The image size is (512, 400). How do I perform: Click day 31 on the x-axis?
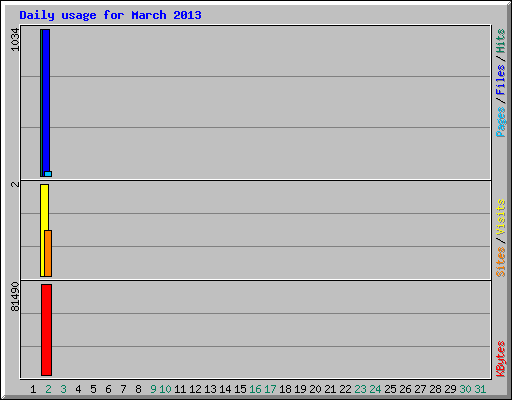pos(480,389)
